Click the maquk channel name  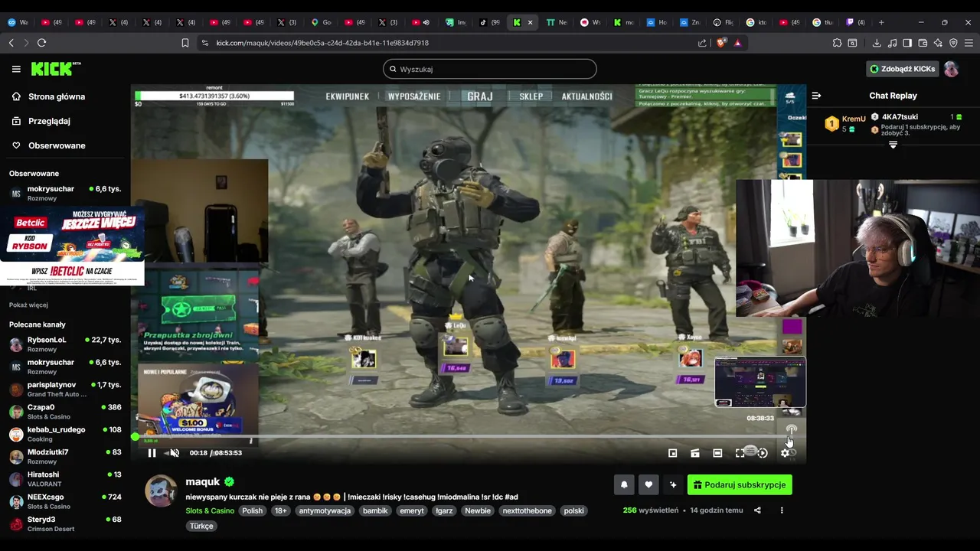[x=202, y=482]
